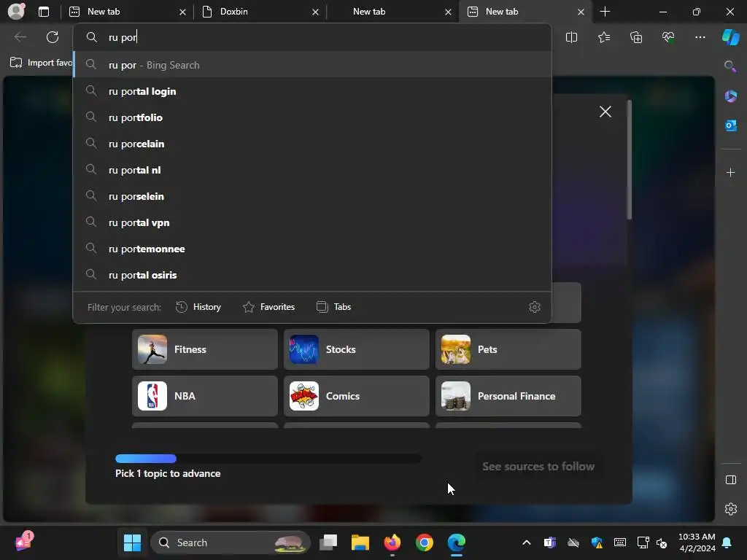This screenshot has width=747, height=560.
Task: Open the Copilot icon
Action: (730, 37)
